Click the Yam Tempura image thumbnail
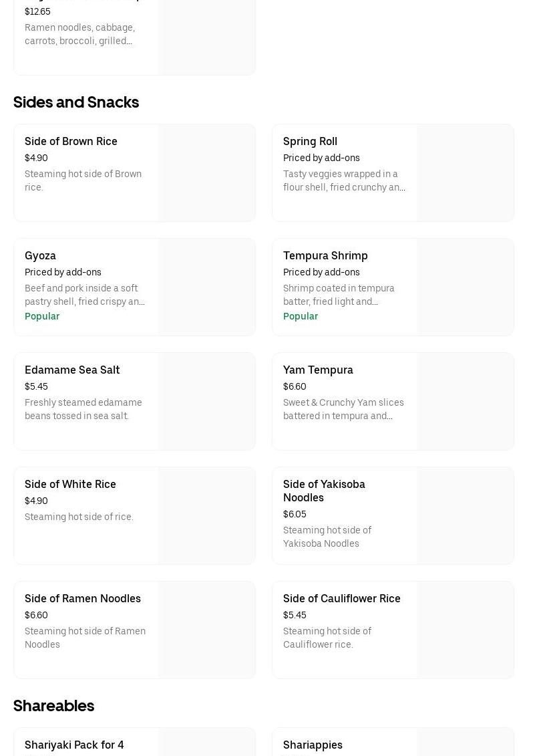Image resolution: width=537 pixels, height=756 pixels. pyautogui.click(x=465, y=401)
